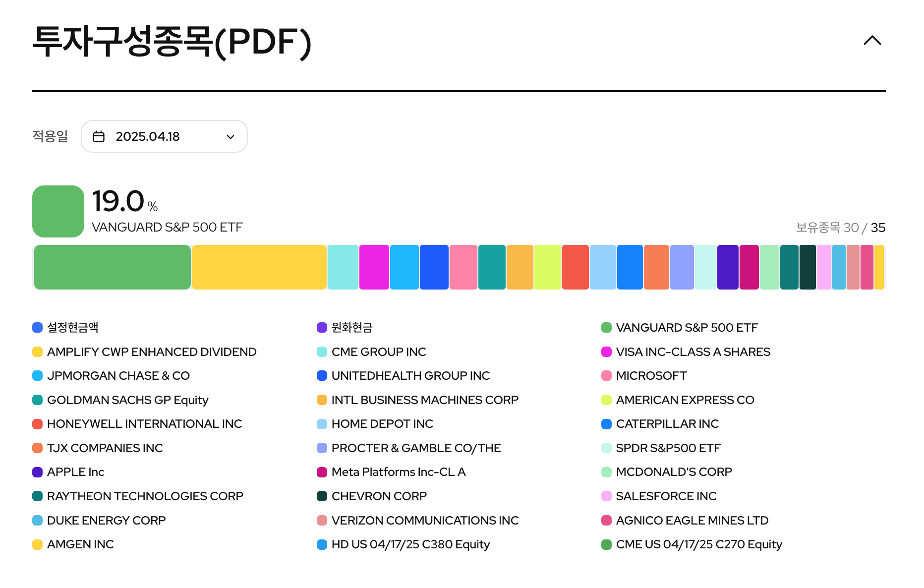
Task: Select the green VANGUARD S&P 500 ETF bar segment
Action: [x=113, y=267]
